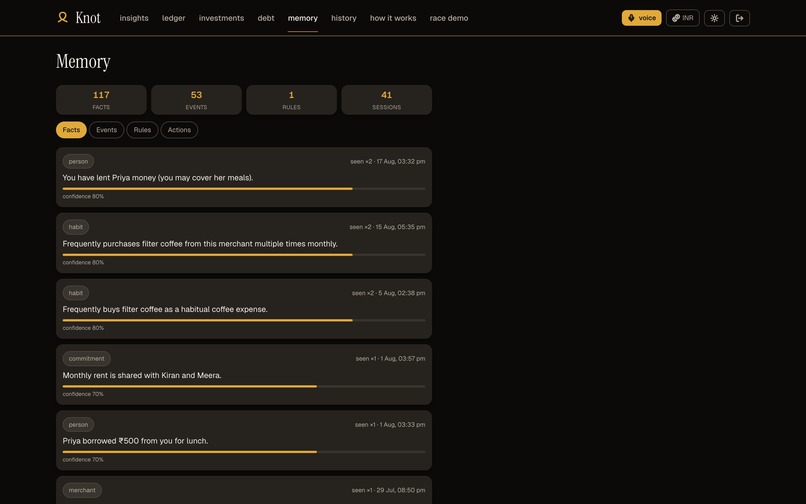The height and width of the screenshot is (504, 806).
Task: Open the debt page
Action: click(266, 18)
